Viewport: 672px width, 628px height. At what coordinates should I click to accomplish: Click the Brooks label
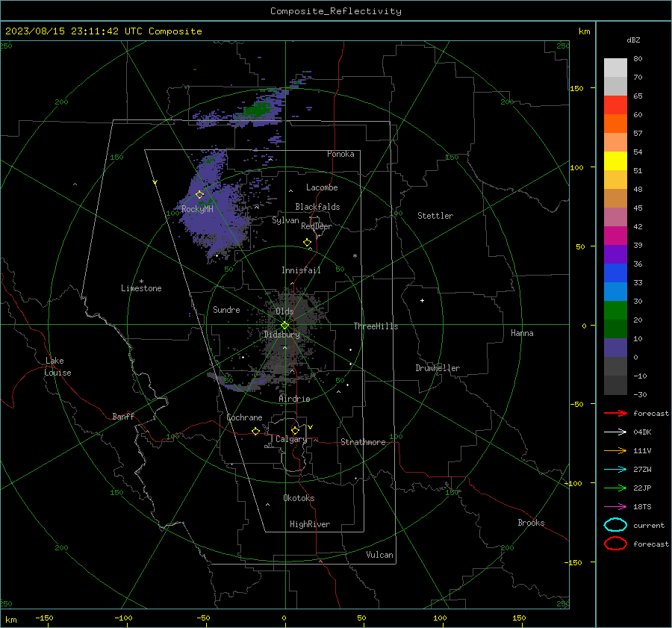[531, 523]
